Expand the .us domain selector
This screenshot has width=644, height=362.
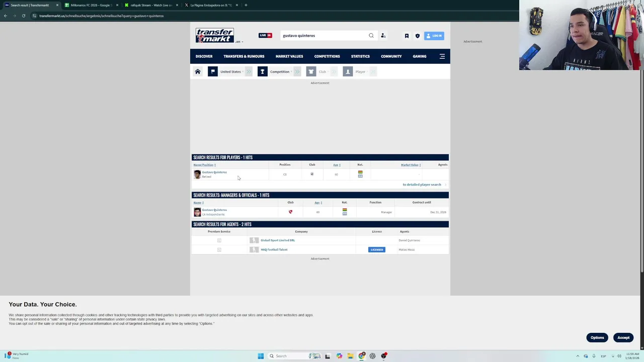(239, 42)
